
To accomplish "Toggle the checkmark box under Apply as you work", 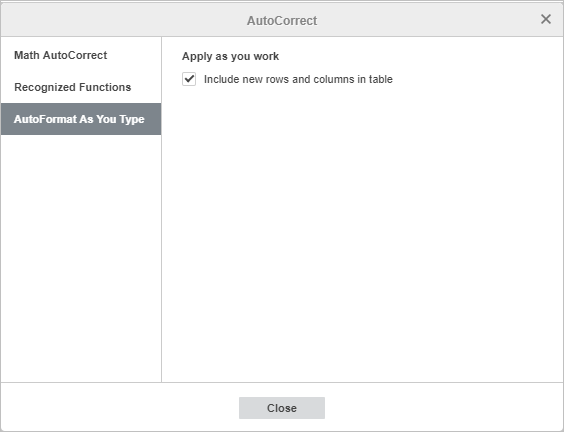I will click(189, 79).
